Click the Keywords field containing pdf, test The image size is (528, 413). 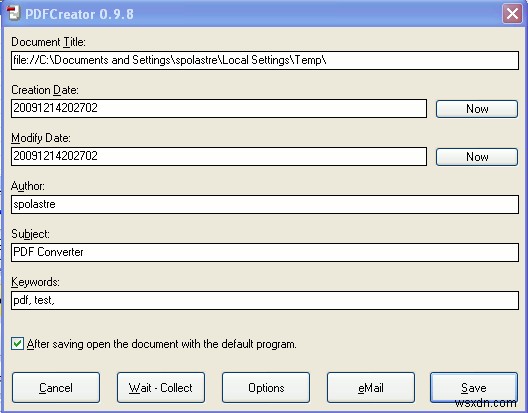(x=265, y=300)
